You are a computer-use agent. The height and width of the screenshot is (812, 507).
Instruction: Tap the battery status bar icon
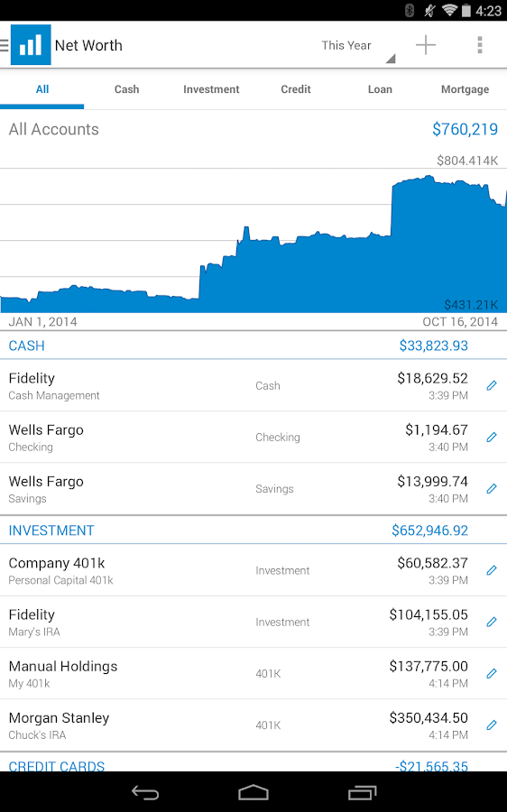(x=466, y=10)
